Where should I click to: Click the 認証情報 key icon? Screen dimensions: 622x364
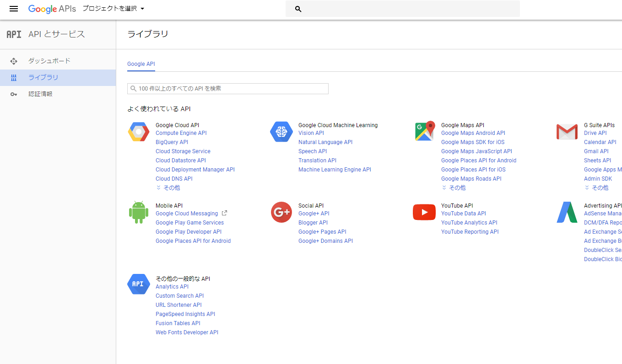(14, 94)
